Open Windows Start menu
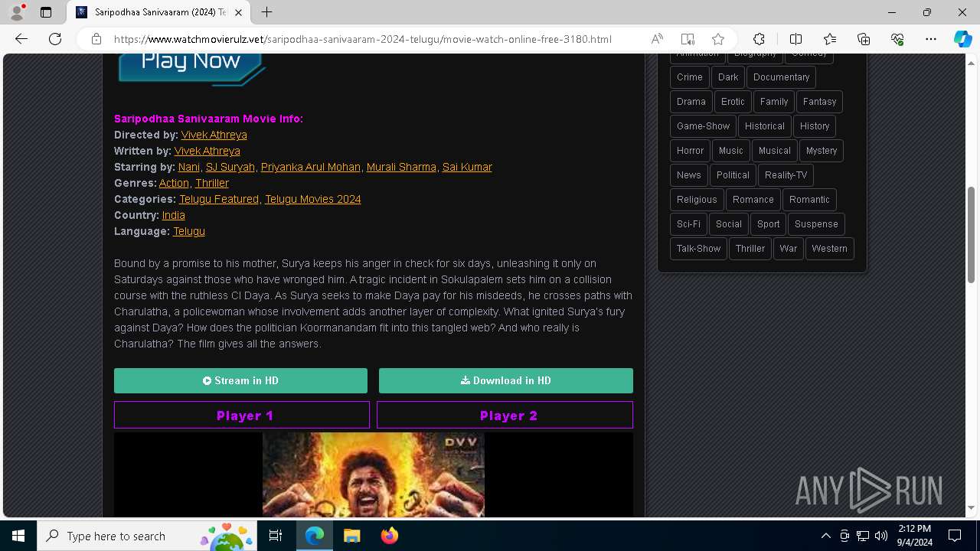This screenshot has width=980, height=551. [x=18, y=536]
